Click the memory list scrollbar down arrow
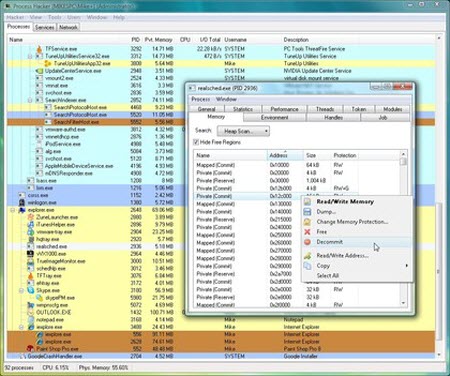 click(403, 303)
